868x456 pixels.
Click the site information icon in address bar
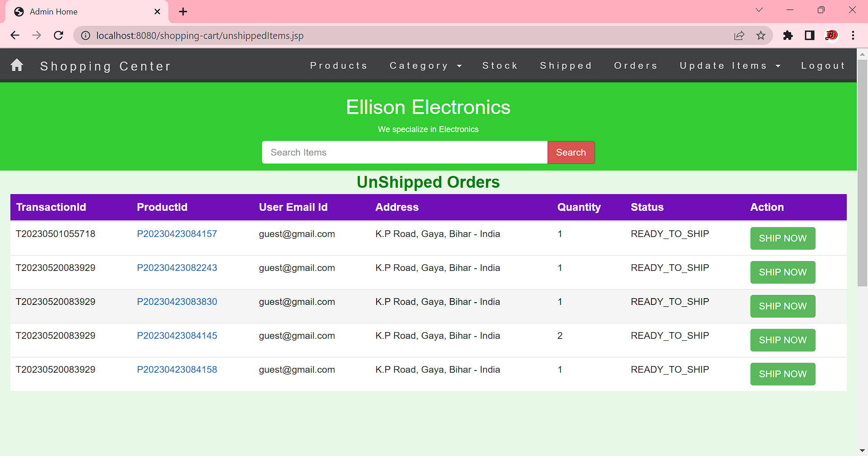pyautogui.click(x=85, y=35)
